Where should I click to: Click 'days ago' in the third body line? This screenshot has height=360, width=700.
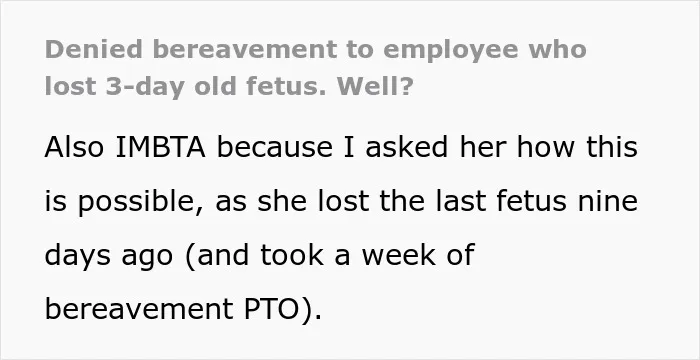pos(108,256)
